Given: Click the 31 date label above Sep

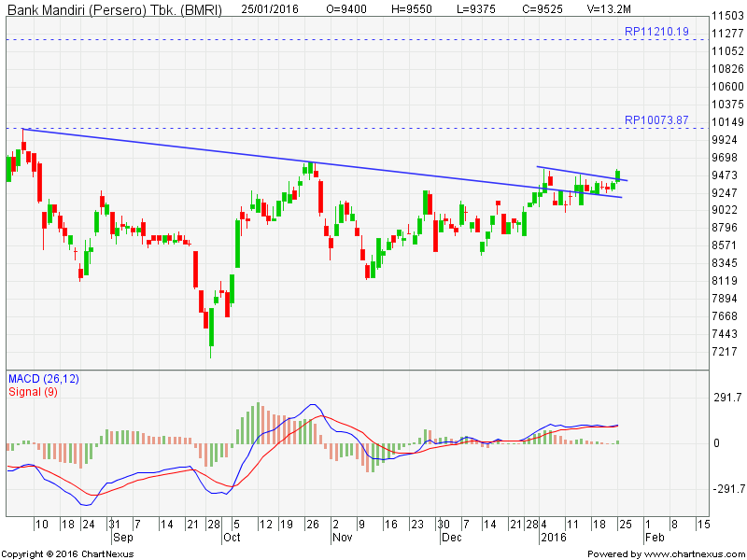Looking at the screenshot, I should (x=114, y=525).
